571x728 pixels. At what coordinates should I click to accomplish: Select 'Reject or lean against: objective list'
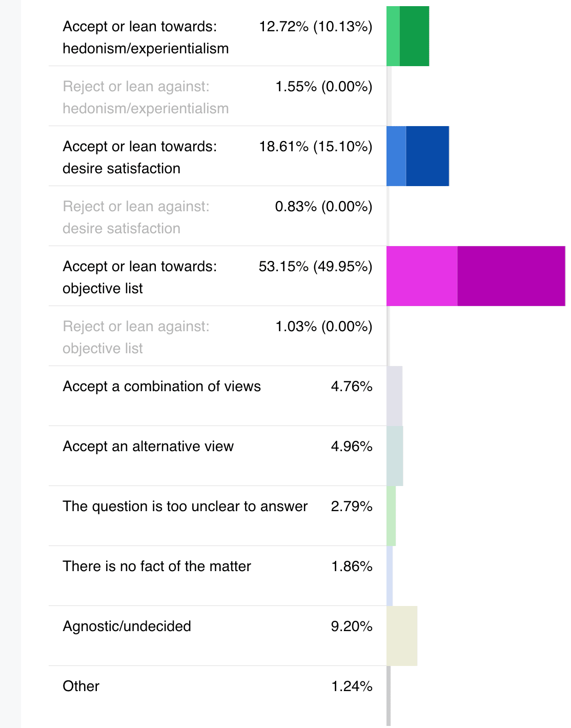(x=217, y=336)
